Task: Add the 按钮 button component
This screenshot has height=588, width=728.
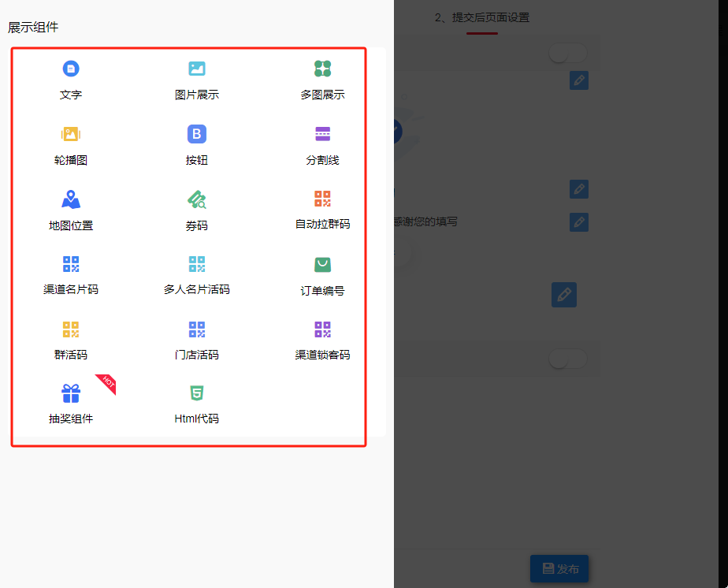Action: (x=196, y=145)
